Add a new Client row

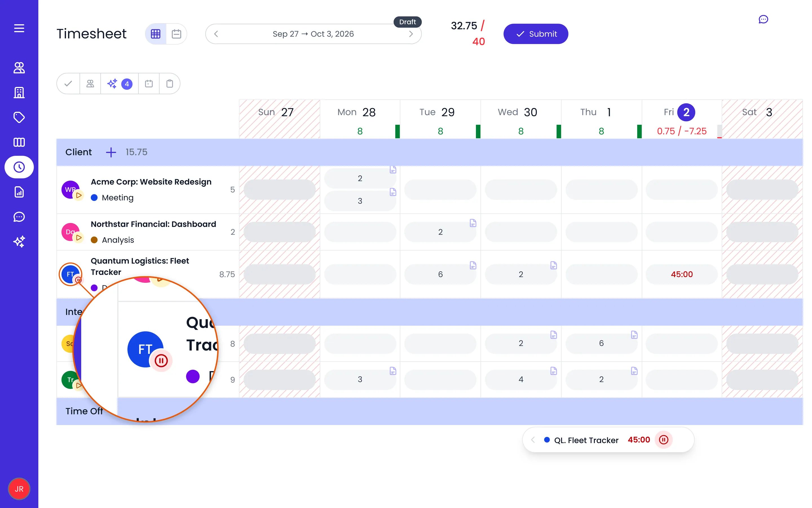click(x=111, y=152)
